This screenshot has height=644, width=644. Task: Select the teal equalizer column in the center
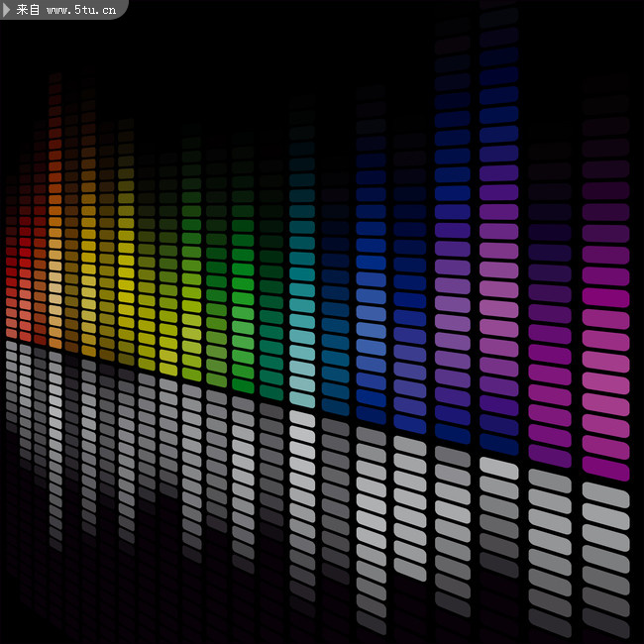(302, 297)
